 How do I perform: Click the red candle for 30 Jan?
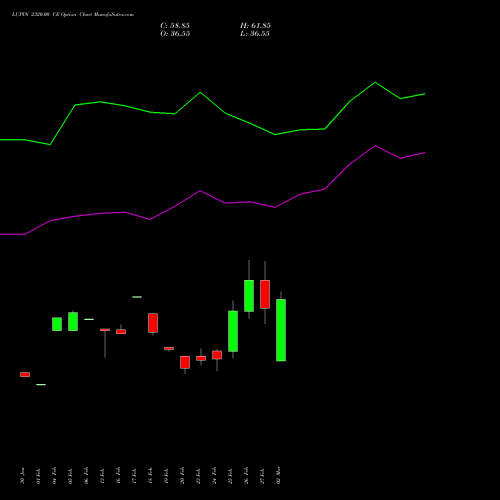25,375
